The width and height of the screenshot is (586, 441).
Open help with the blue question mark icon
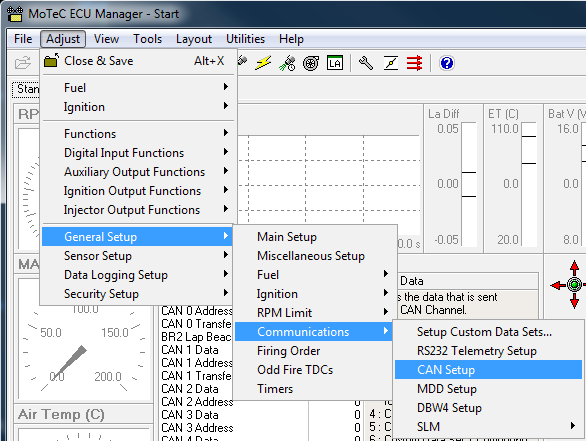pyautogui.click(x=447, y=63)
